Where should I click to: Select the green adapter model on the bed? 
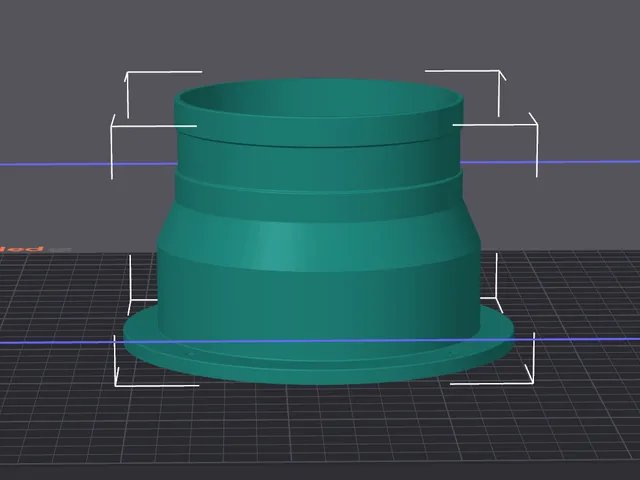(x=318, y=231)
